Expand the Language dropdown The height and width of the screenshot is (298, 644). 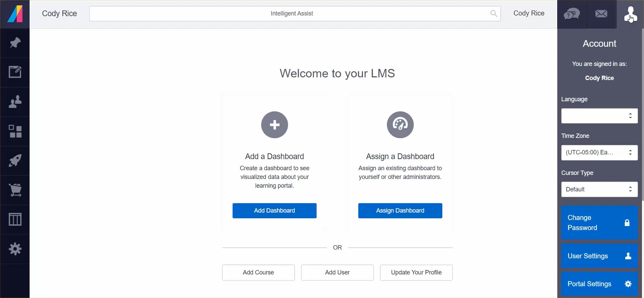tap(599, 116)
